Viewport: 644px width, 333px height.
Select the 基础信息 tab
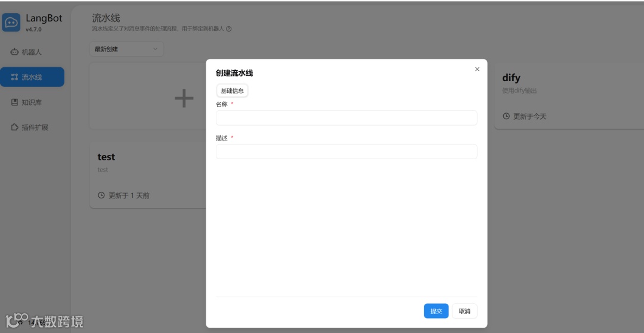232,91
